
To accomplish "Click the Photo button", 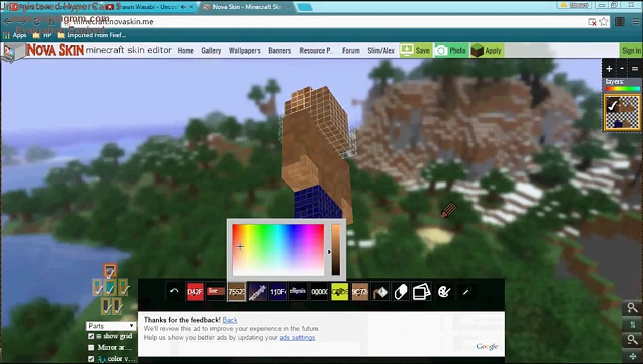I will tap(450, 50).
